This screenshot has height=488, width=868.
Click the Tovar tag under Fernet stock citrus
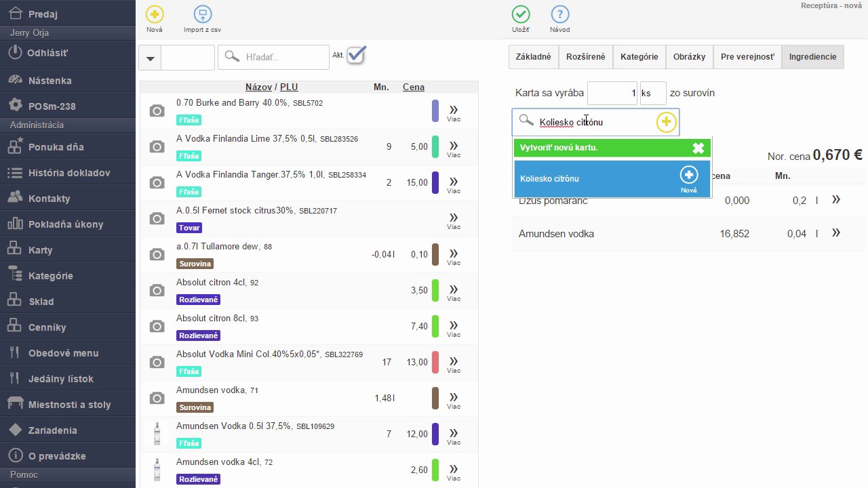pos(189,228)
